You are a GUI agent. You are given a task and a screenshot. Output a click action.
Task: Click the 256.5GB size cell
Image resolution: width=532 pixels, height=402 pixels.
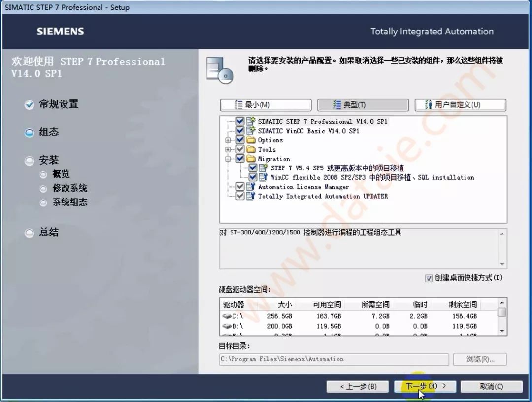(x=280, y=316)
